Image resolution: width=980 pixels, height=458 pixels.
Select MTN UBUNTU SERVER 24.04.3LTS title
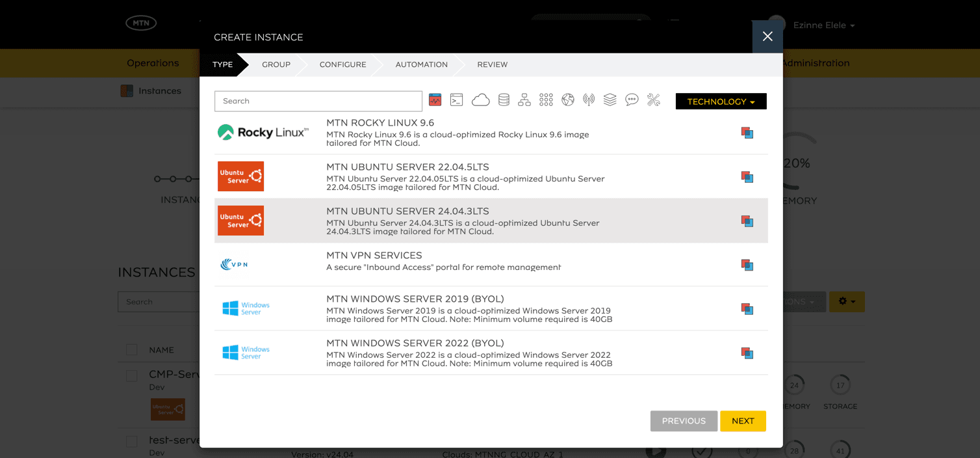pos(407,211)
